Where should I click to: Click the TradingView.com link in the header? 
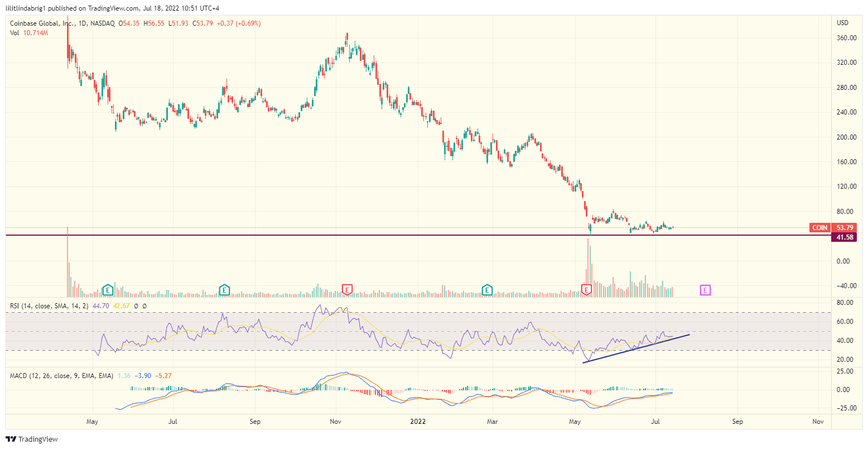(x=110, y=8)
